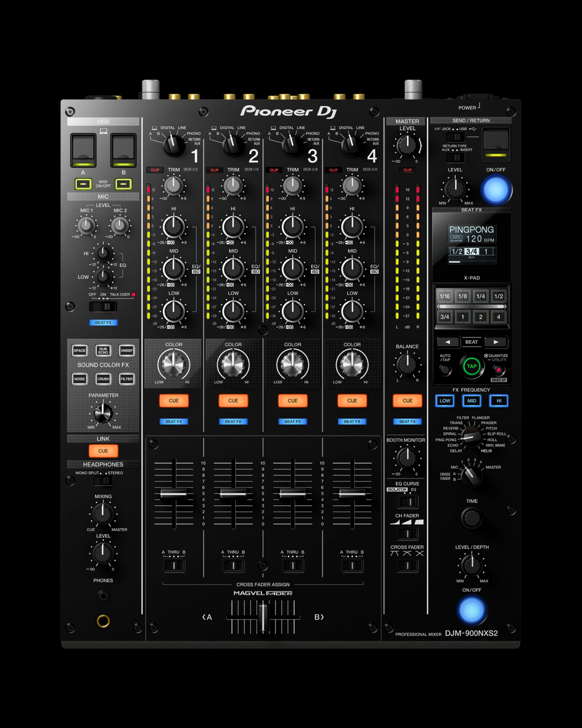This screenshot has height=728, width=582.
Task: Flip the EQ CURVE isolator switch
Action: (x=407, y=502)
